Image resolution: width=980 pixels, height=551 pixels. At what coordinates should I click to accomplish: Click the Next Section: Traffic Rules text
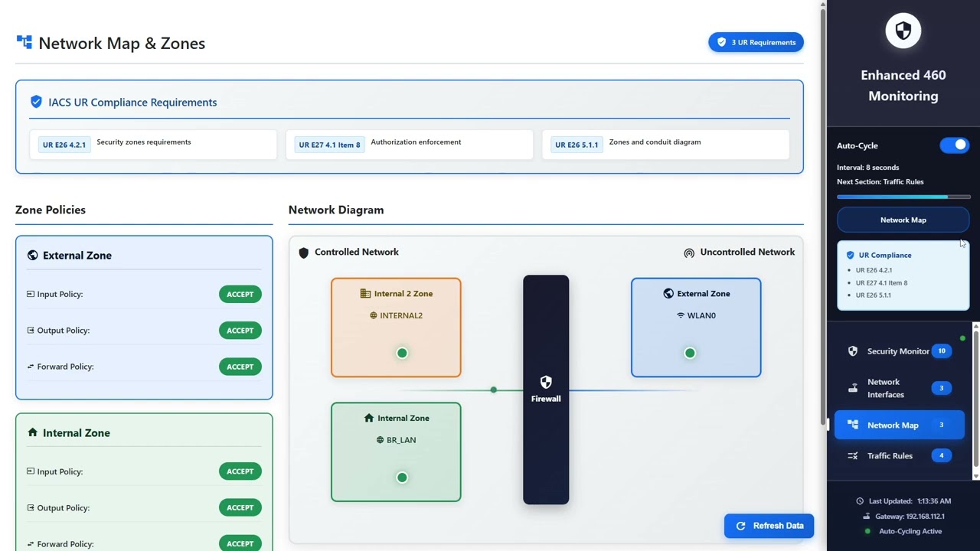point(880,181)
